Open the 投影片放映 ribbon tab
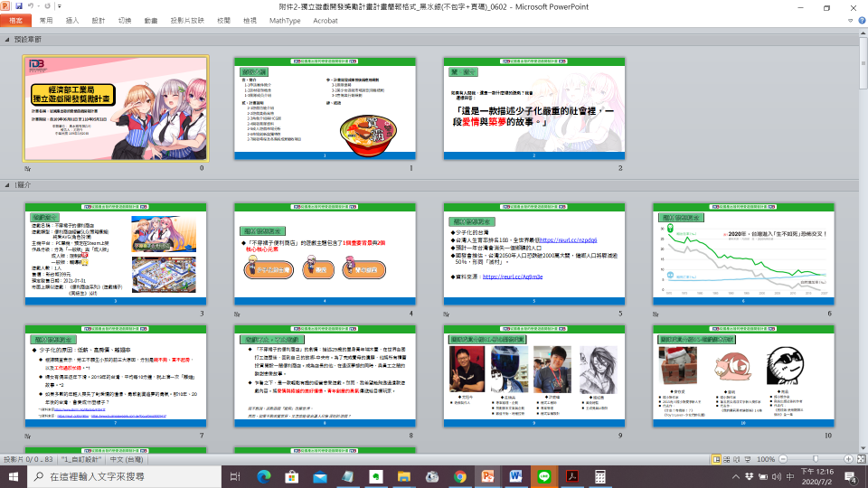The height and width of the screenshot is (488, 868). [187, 21]
